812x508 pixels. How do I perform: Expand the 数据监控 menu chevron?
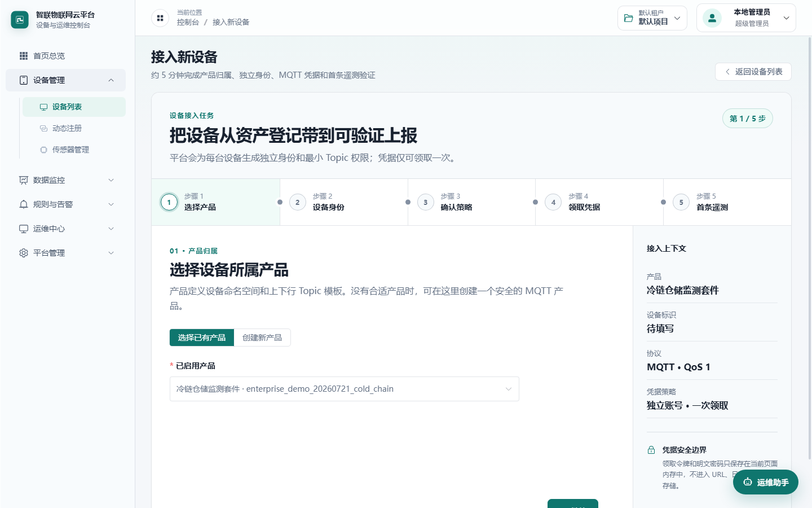tap(111, 180)
